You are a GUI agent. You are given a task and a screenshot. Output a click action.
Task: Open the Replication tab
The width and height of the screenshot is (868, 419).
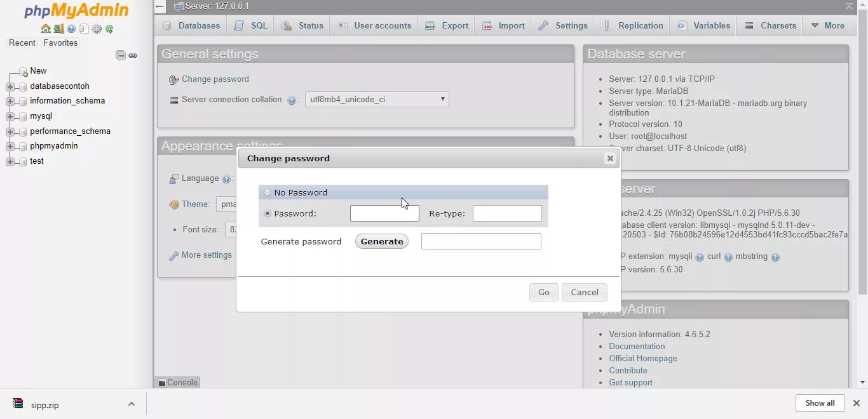click(x=632, y=26)
